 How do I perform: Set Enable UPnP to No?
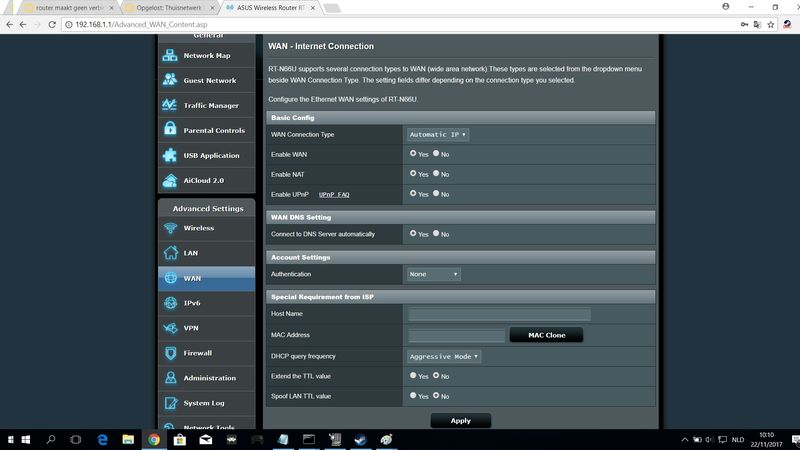point(436,194)
